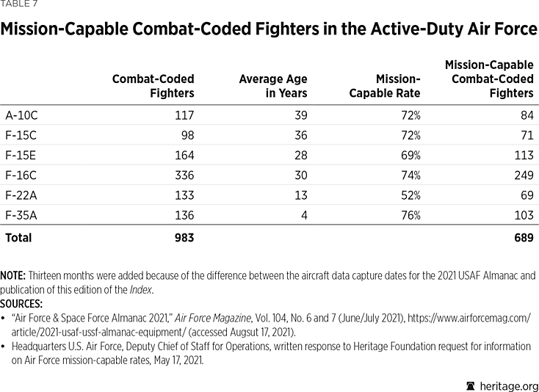This screenshot has width=539, height=392.
Task: Click the Heritage bell logo icon
Action: pos(470,385)
